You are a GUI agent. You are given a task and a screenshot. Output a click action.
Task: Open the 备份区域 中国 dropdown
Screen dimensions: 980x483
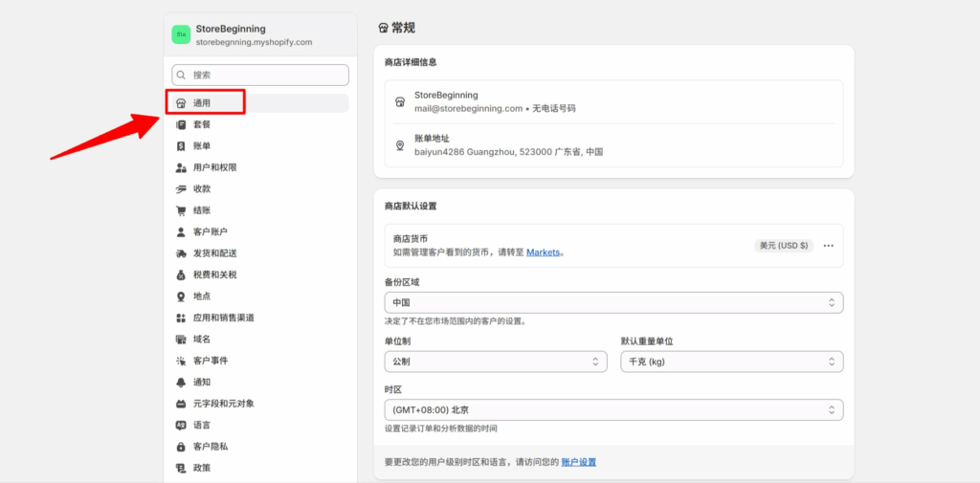pos(613,302)
